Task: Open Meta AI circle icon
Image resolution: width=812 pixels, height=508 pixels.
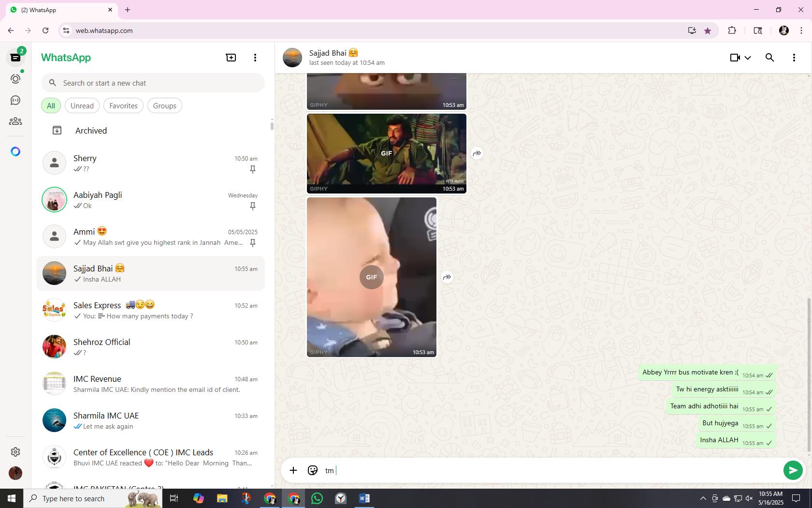Action: 15,152
